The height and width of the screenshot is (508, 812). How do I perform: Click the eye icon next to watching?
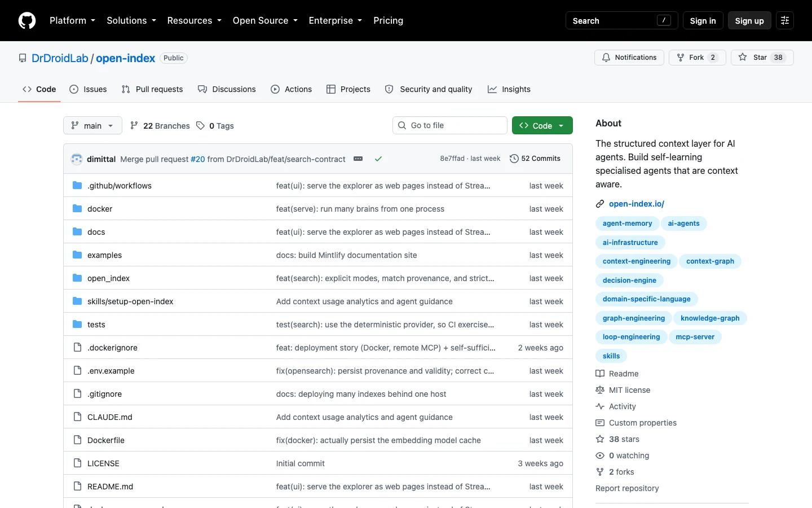600,456
